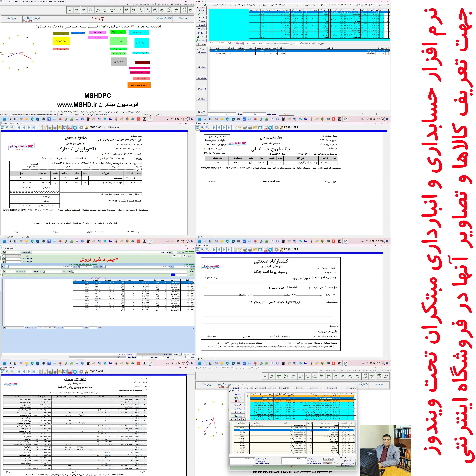Click the blue color box beside کد اشتراک
The height and width of the screenshot is (476, 476).
[x=173, y=275]
